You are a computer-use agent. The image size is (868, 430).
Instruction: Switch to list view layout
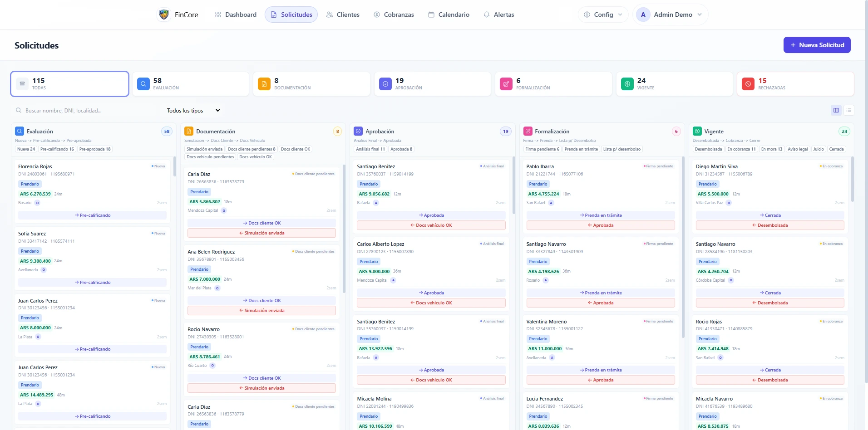[x=849, y=110]
